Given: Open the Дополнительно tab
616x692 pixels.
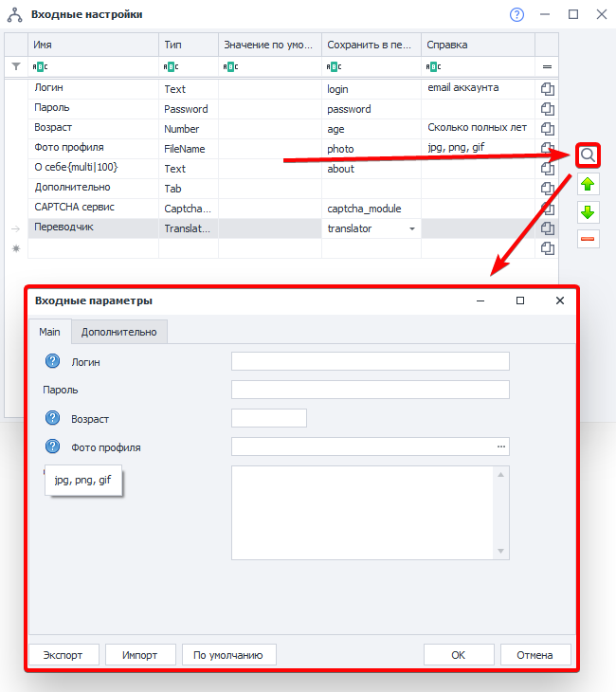Looking at the screenshot, I should point(120,332).
